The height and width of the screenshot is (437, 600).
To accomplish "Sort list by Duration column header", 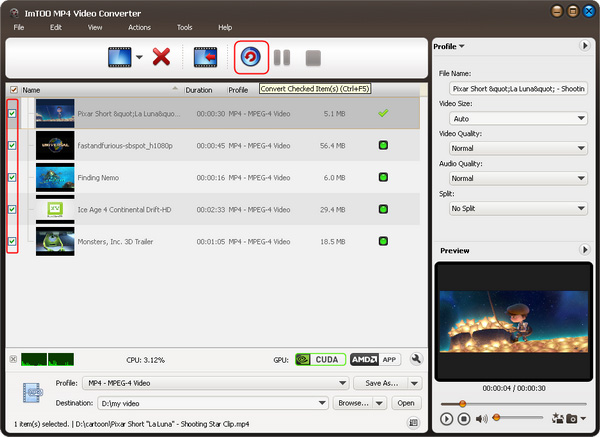I will pos(199,90).
